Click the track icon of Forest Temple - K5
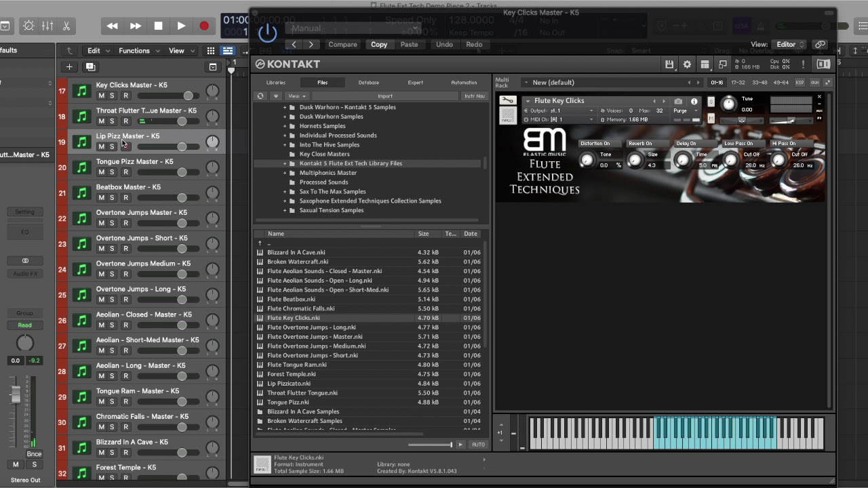Screen dimensions: 868x488 [x=82, y=473]
